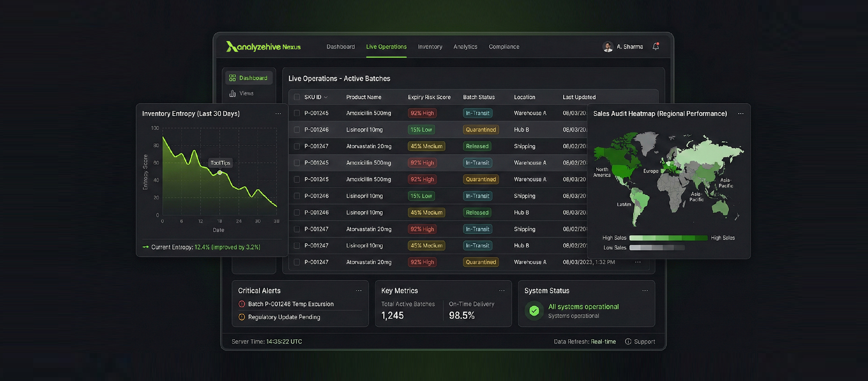This screenshot has width=868, height=381.
Task: Open the Inventory Entropy panel options menu
Action: point(279,114)
